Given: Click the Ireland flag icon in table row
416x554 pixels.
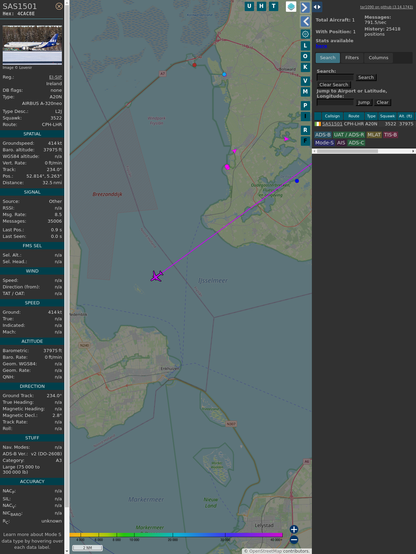Looking at the screenshot, I should 318,124.
